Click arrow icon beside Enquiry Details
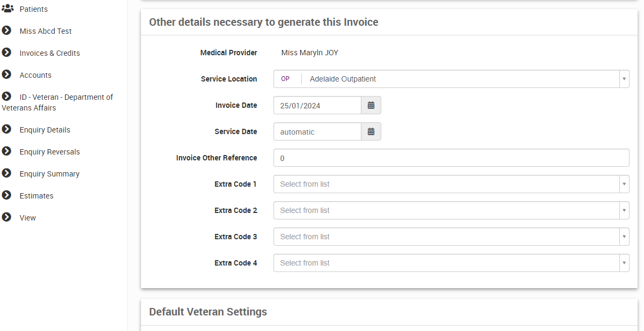This screenshot has width=644, height=331. click(6, 129)
